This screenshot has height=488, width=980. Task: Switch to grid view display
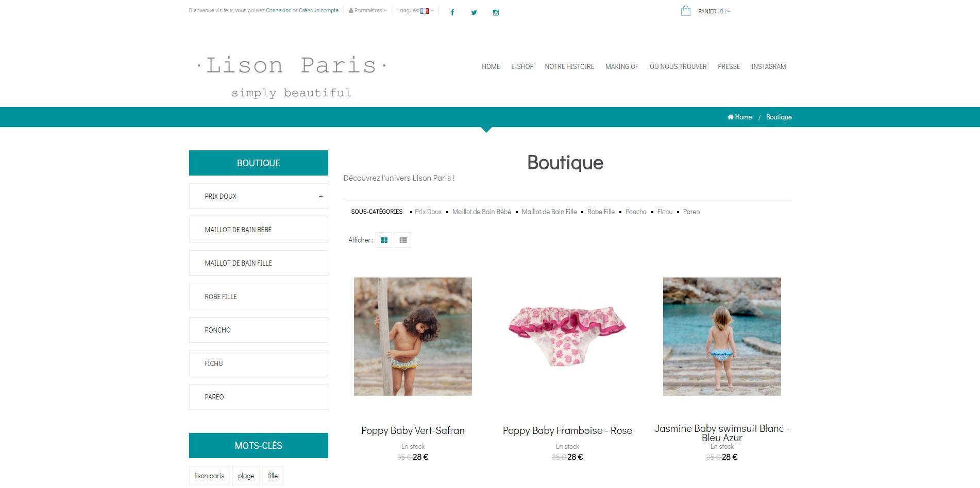(384, 240)
